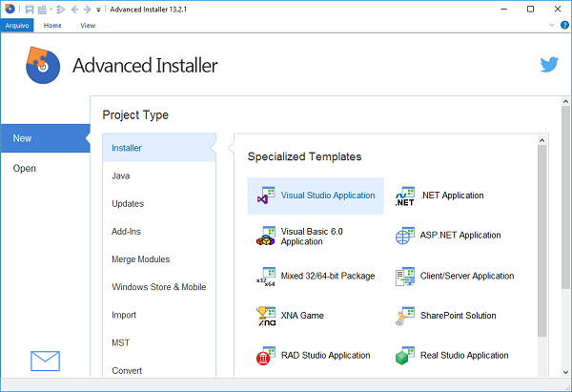Click the Twitter bird icon
572x392 pixels.
click(x=548, y=65)
